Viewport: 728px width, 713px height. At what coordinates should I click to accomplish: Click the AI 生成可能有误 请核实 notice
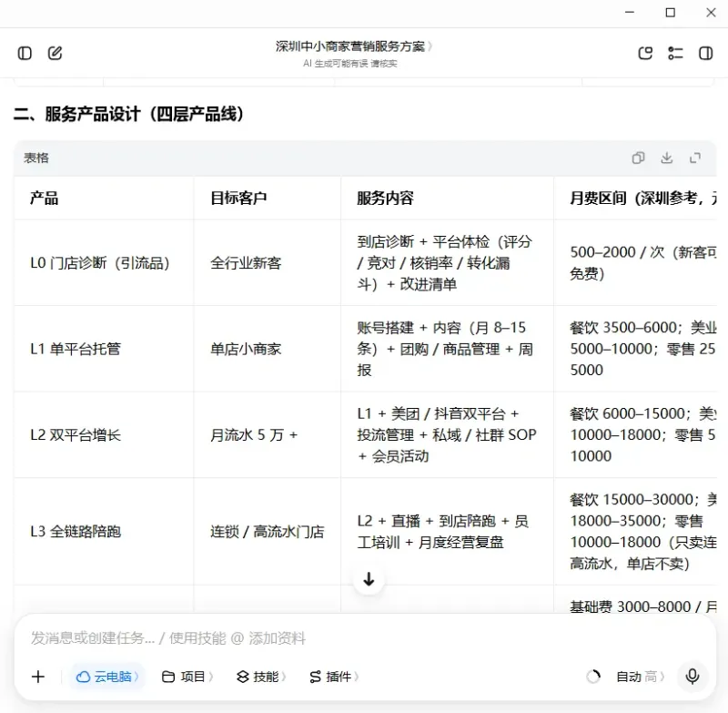pos(350,64)
